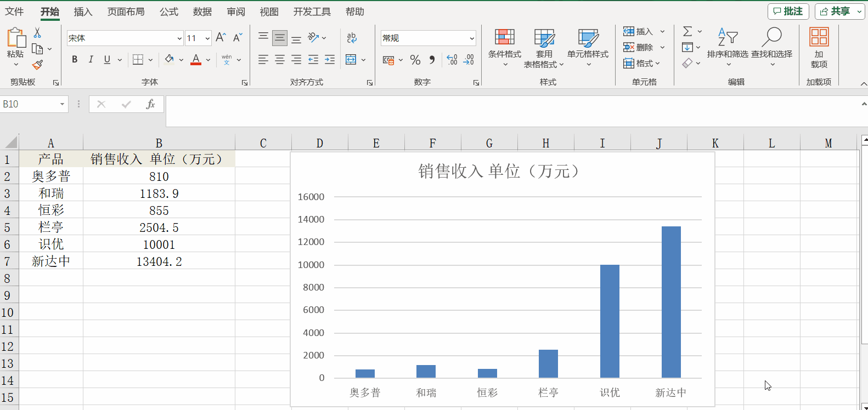The image size is (868, 410).
Task: Set middle vertical alignment
Action: [280, 37]
